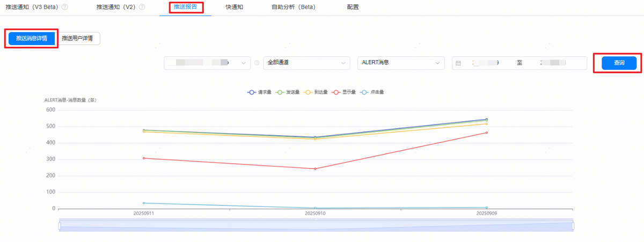The height and width of the screenshot is (242, 644).
Task: Click help icon next to 推送通知 (V3 Beta)
Action: 65,8
